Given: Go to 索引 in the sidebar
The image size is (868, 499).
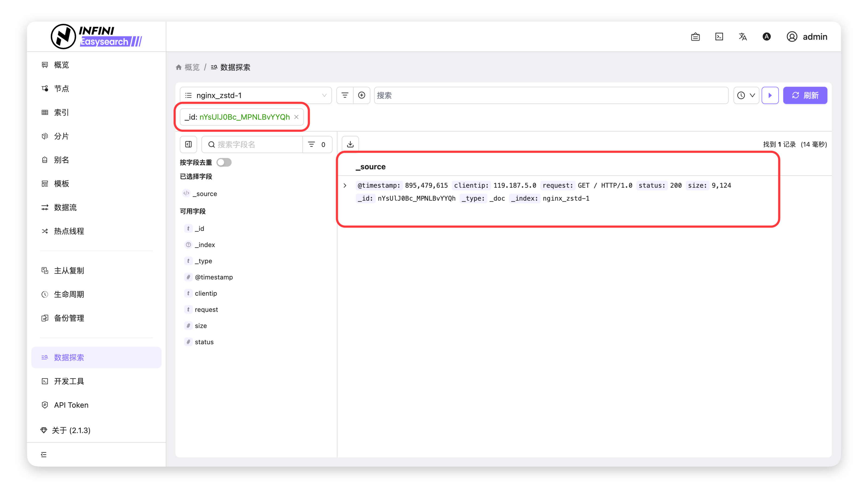Looking at the screenshot, I should 61,112.
